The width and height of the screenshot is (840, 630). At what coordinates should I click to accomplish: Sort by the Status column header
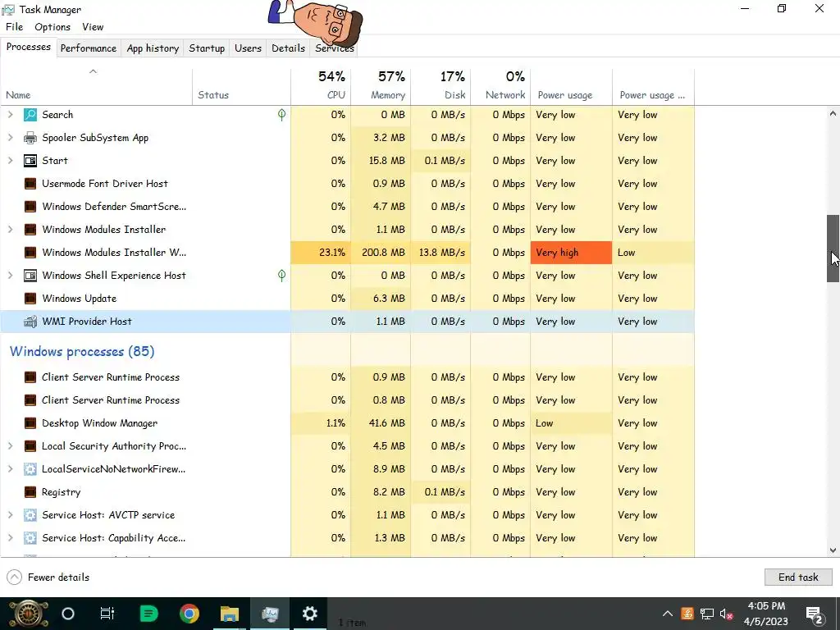coord(242,85)
